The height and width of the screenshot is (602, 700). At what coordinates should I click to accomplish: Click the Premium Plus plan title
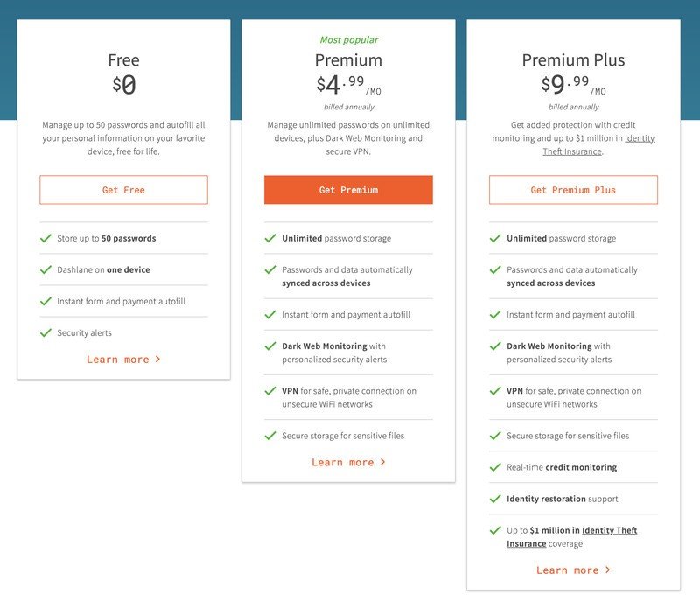coord(573,60)
